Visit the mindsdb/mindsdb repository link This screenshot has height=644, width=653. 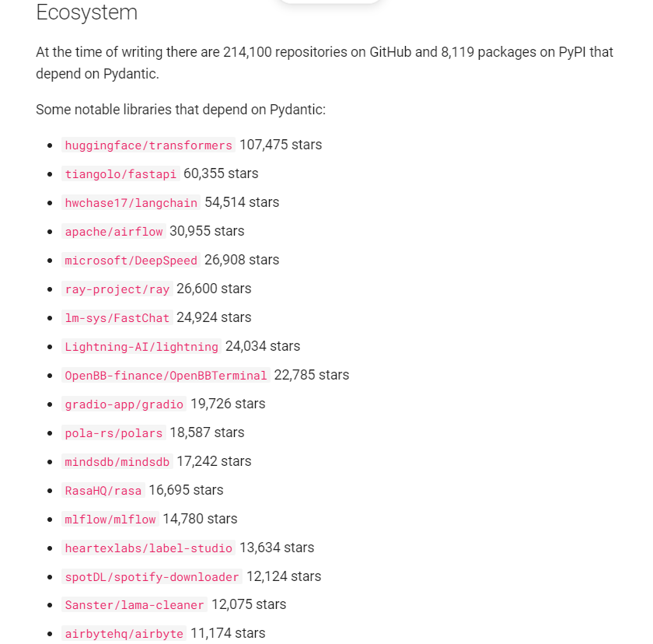(x=117, y=462)
